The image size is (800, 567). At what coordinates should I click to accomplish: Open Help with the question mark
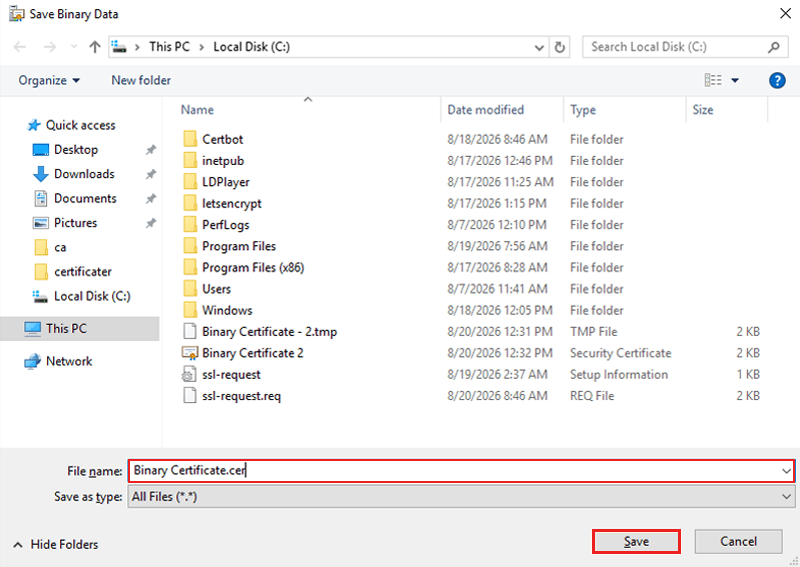777,80
